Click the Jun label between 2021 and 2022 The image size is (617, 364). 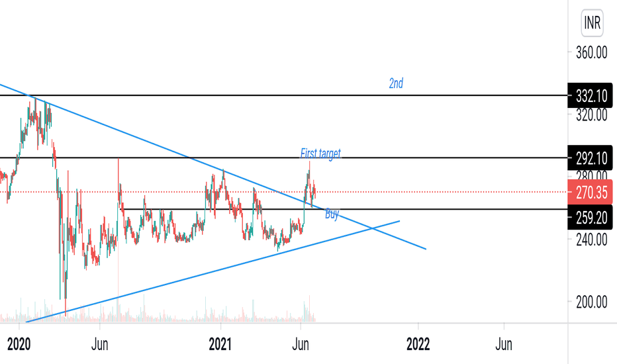301,344
